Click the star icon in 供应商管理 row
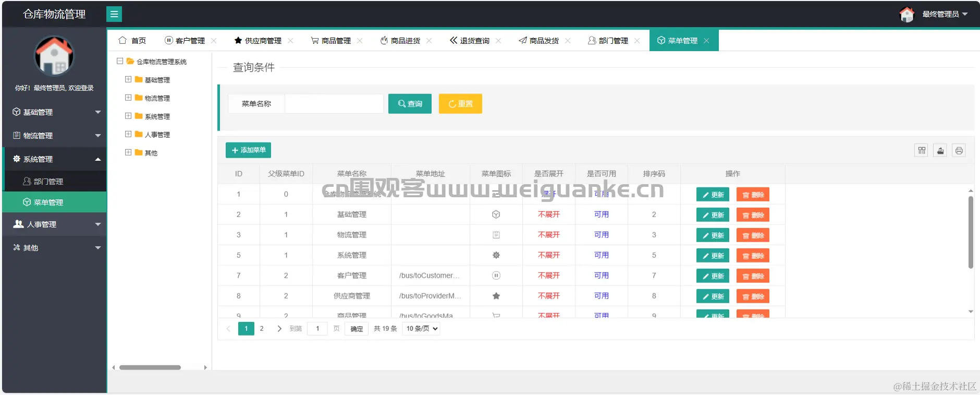980x395 pixels. 496,296
